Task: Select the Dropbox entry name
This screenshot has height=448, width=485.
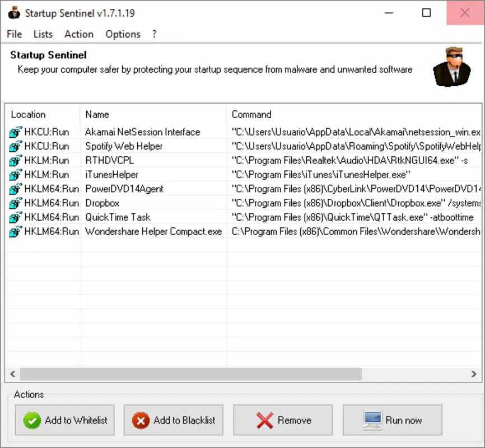Action: (102, 203)
